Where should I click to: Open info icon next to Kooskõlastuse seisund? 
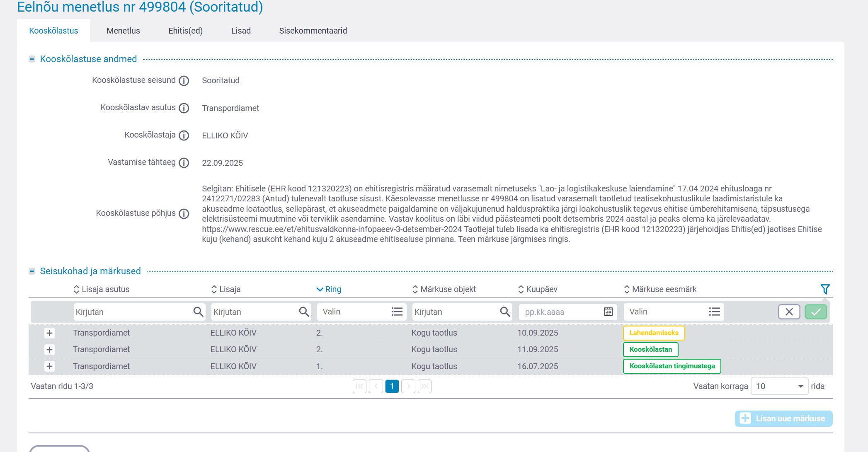pos(184,81)
